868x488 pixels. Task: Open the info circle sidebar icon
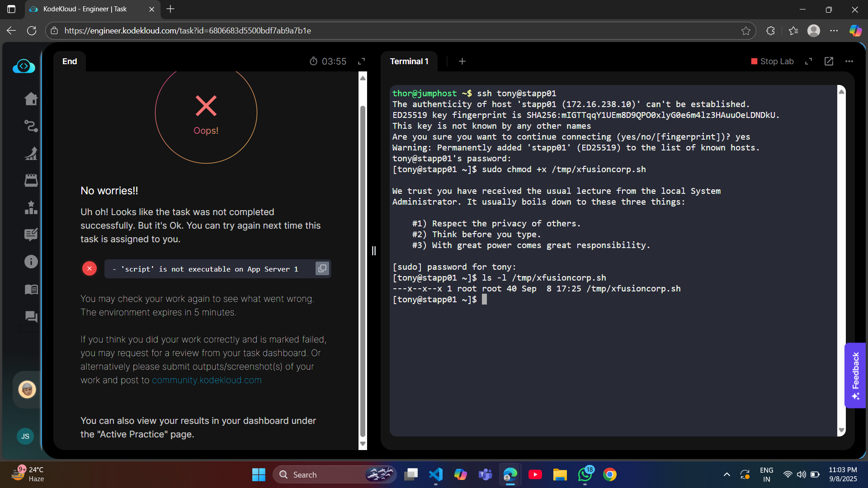(31, 262)
